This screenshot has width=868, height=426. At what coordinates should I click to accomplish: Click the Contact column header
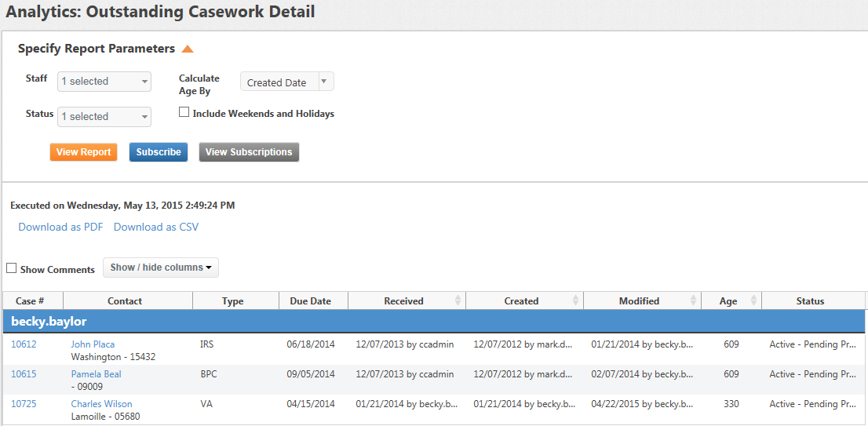pos(128,301)
